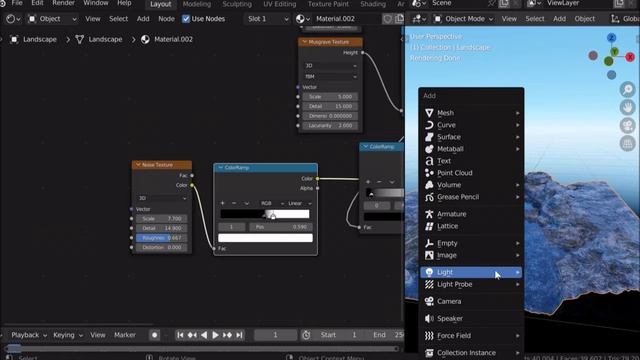Jump to timeline end frame

pyautogui.click(x=239, y=335)
